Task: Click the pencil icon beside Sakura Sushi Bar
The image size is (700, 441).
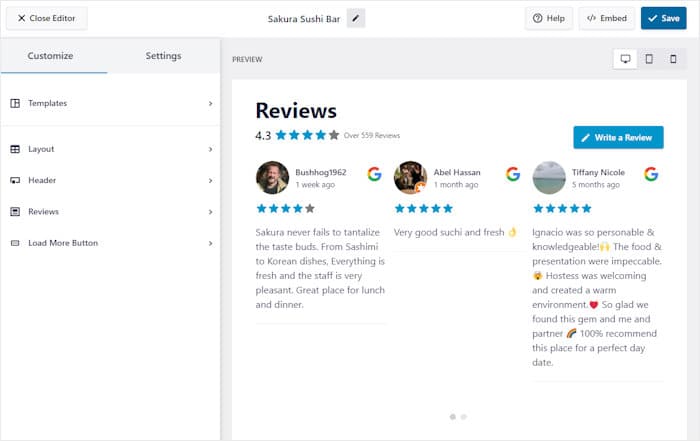Action: 356,18
